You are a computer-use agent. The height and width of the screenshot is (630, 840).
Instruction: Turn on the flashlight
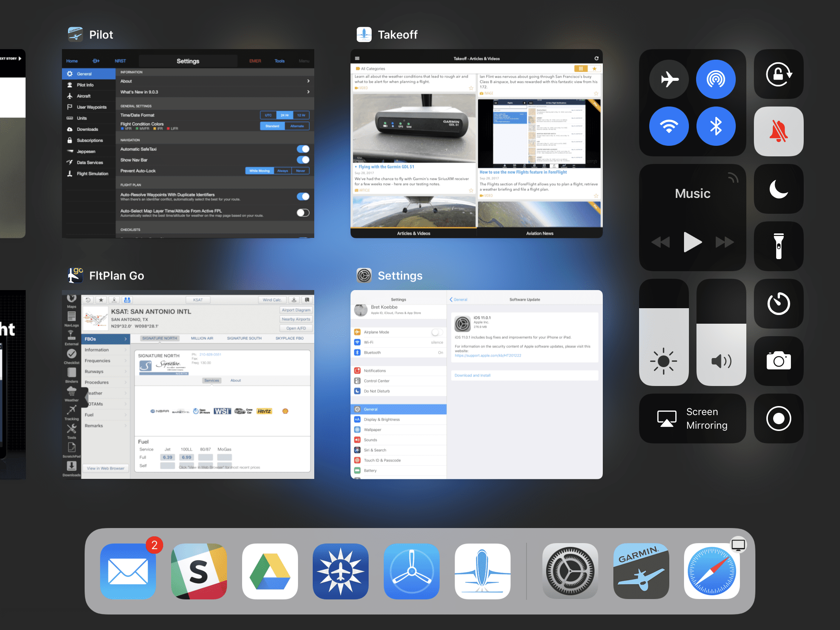(778, 246)
